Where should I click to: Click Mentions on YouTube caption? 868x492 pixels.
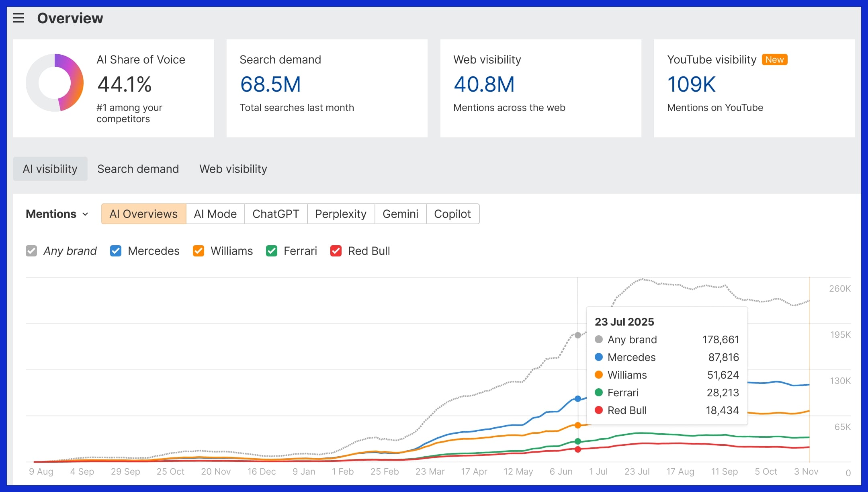tap(715, 108)
